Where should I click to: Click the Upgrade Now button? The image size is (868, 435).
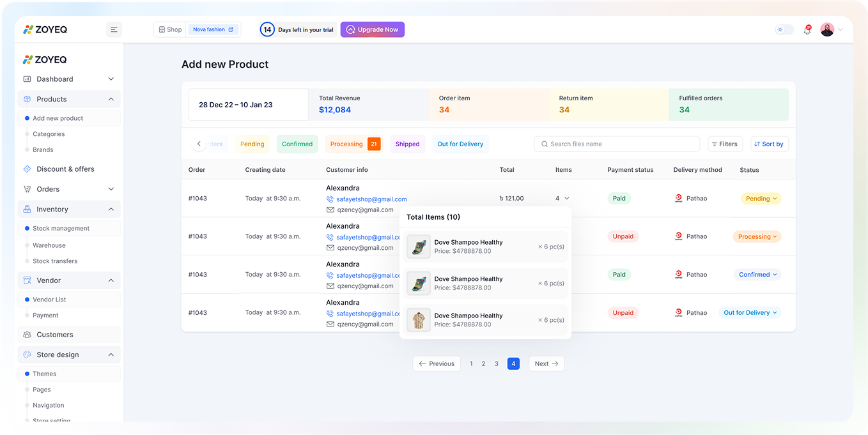tap(372, 30)
